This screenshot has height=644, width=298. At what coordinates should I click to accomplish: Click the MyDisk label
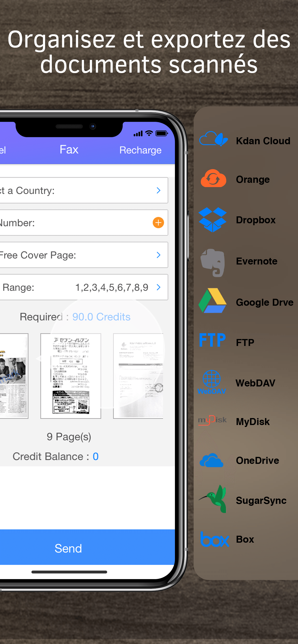[x=253, y=422]
